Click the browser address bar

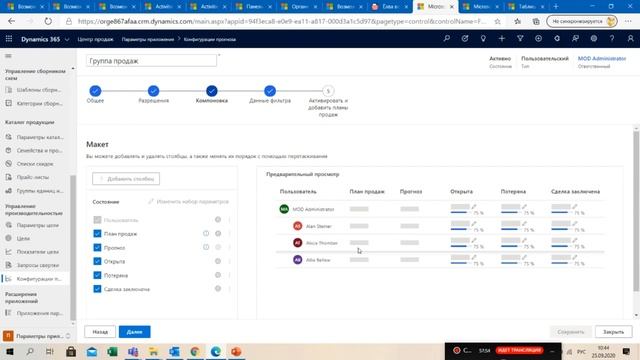pos(282,21)
